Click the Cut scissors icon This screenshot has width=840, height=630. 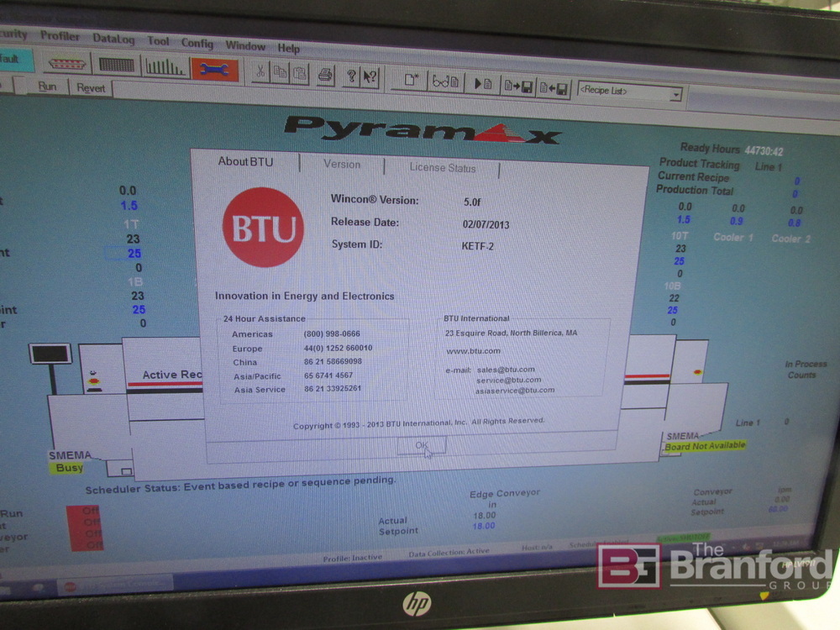260,72
